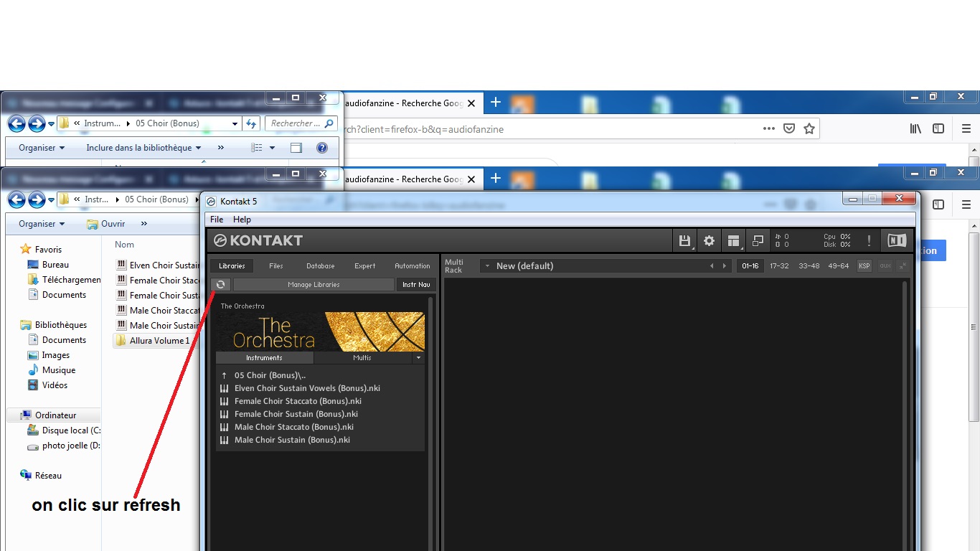
Task: Toggle the preview pane in upper Explorer
Action: 296,148
